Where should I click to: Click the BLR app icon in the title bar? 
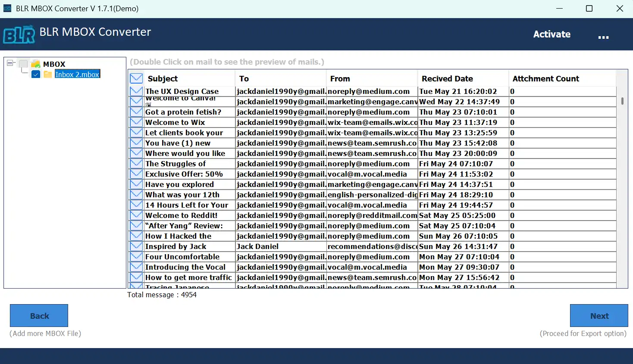pos(7,8)
